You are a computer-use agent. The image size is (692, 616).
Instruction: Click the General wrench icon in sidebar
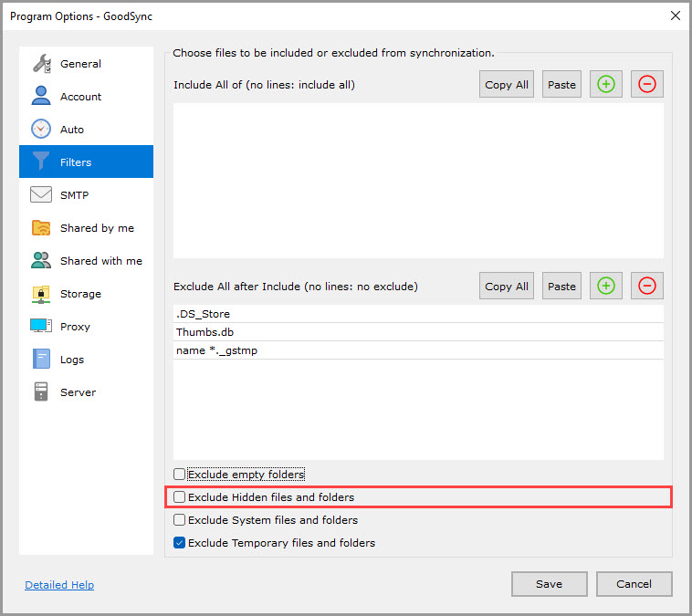pos(41,64)
